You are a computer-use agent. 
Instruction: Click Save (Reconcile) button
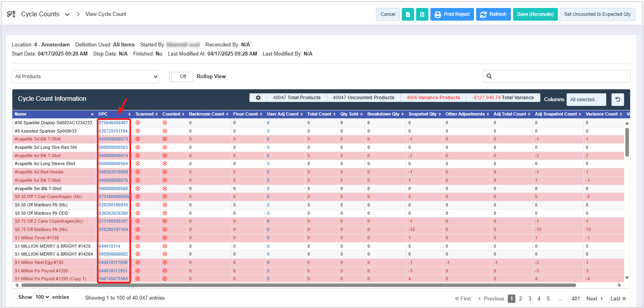click(x=535, y=14)
